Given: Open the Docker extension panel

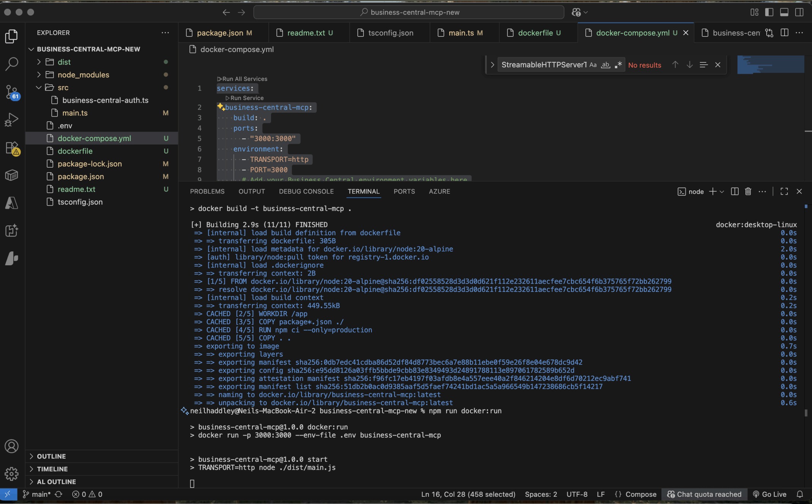Looking at the screenshot, I should point(11,175).
